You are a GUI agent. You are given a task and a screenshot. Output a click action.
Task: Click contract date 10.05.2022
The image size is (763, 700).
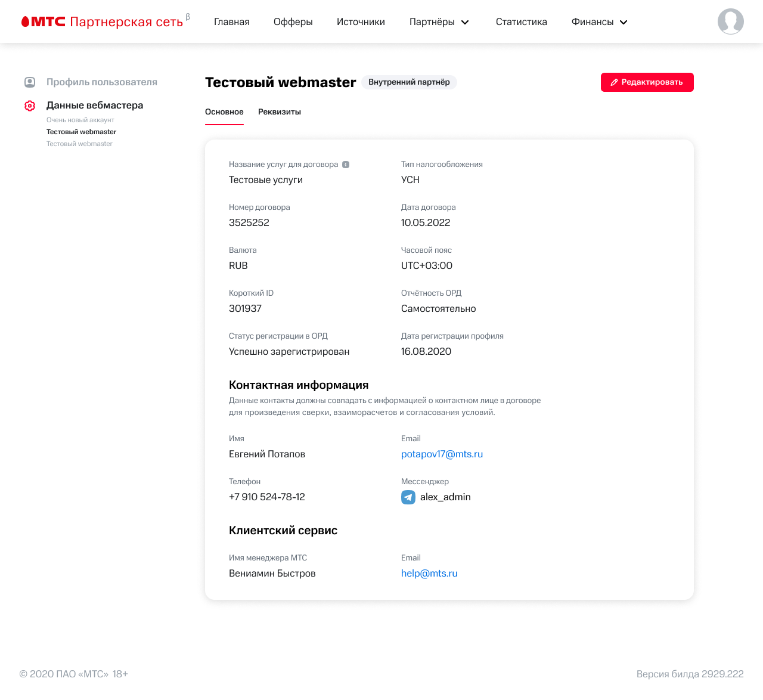[426, 223]
